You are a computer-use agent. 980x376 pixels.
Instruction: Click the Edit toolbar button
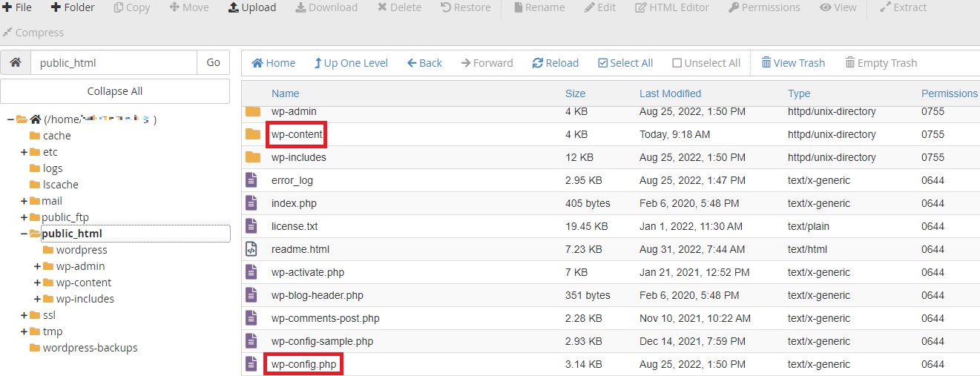600,7
